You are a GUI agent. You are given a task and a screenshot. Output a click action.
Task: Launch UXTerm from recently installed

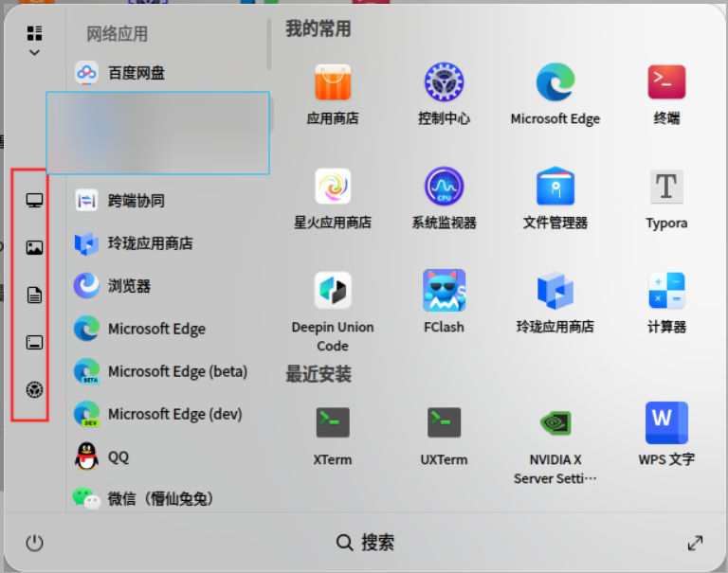(444, 436)
